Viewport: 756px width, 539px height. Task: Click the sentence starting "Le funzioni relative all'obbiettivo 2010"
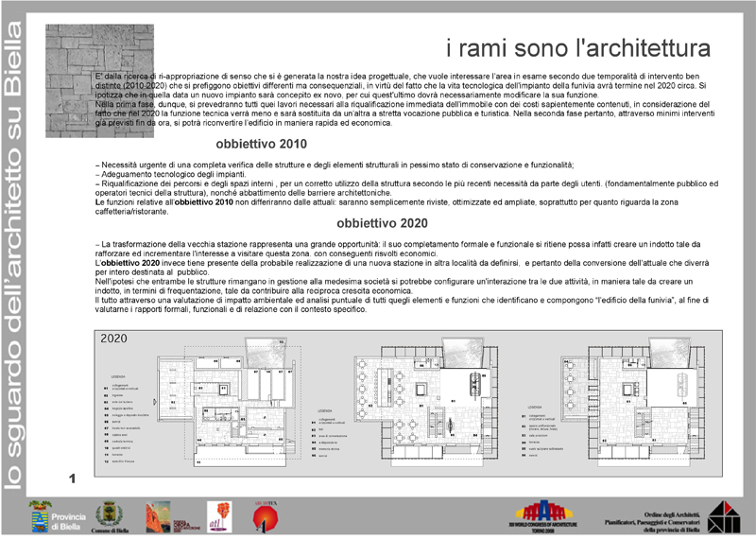pyautogui.click(x=387, y=202)
